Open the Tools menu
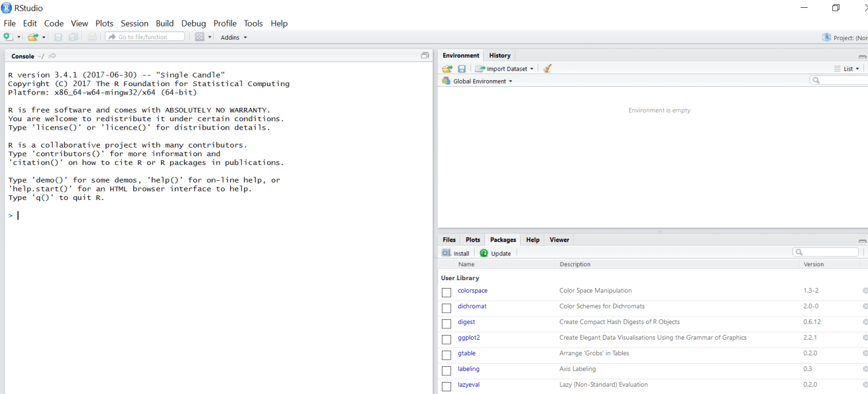 253,23
